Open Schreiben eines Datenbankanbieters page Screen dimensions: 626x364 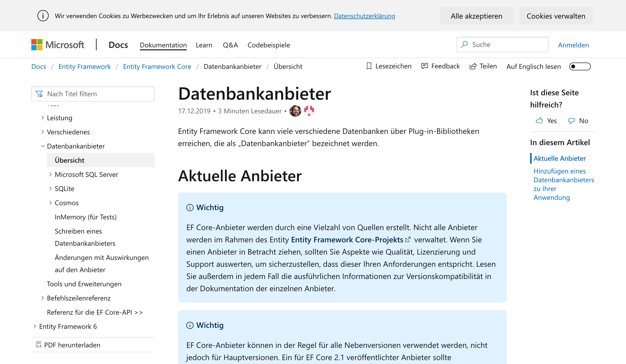click(85, 237)
